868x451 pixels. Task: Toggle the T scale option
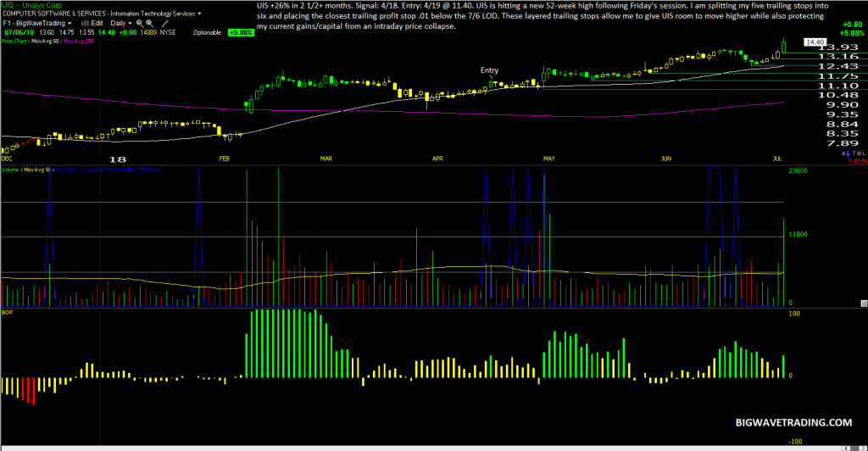(854, 153)
